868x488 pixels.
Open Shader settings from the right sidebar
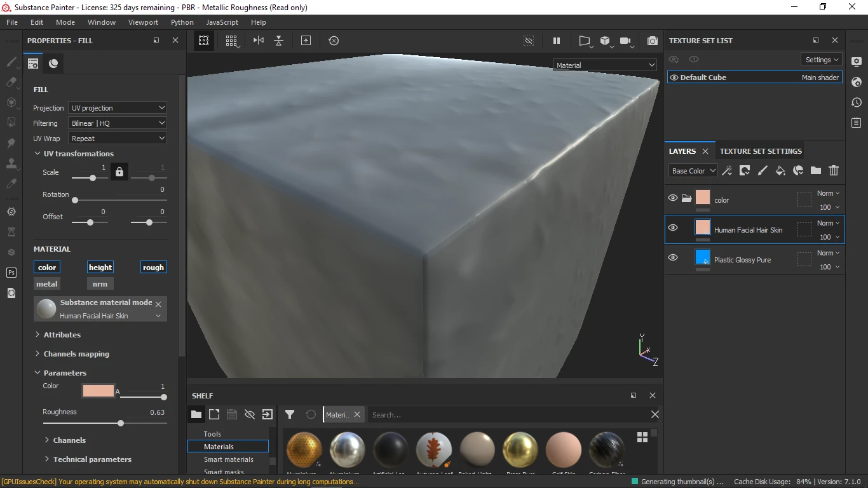point(857,82)
